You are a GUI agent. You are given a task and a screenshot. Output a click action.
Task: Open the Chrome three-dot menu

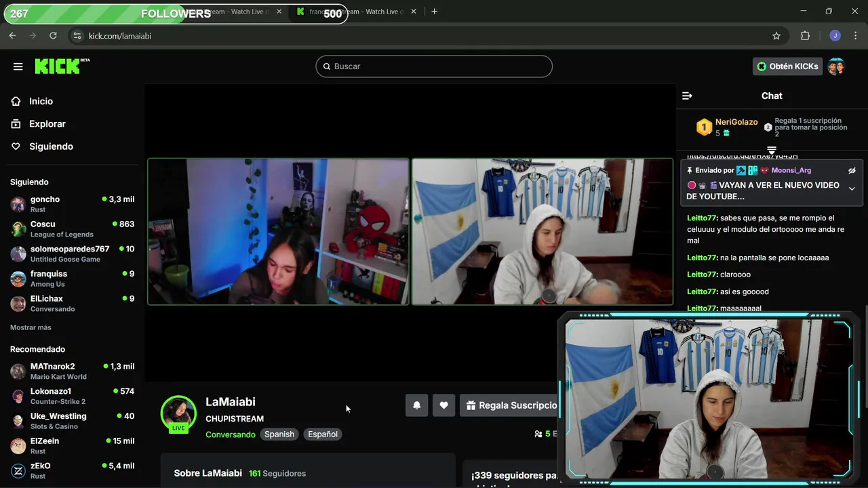click(x=856, y=36)
